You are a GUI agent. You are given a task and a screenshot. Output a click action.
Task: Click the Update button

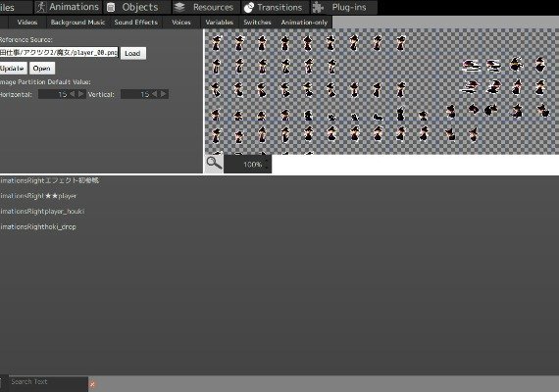(x=13, y=68)
